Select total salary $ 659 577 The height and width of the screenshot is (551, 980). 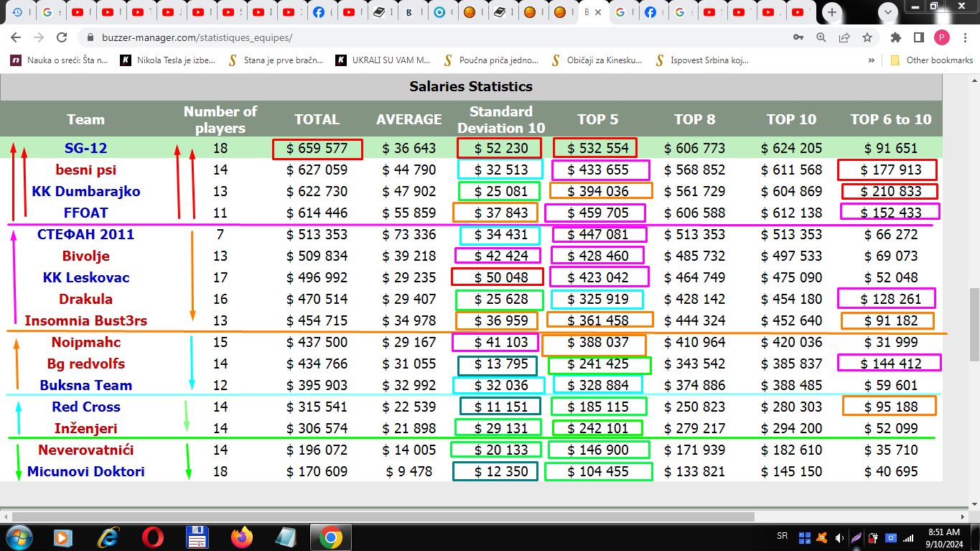click(317, 149)
